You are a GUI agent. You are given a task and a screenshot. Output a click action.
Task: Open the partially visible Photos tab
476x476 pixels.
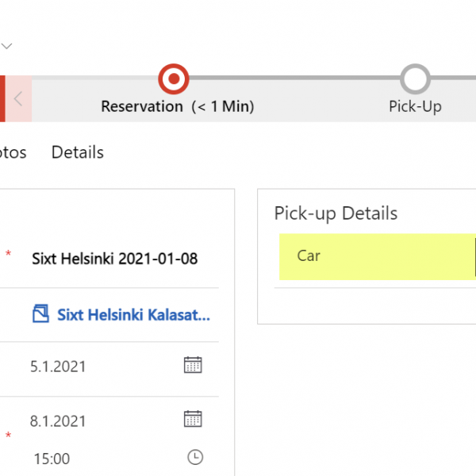(13, 152)
